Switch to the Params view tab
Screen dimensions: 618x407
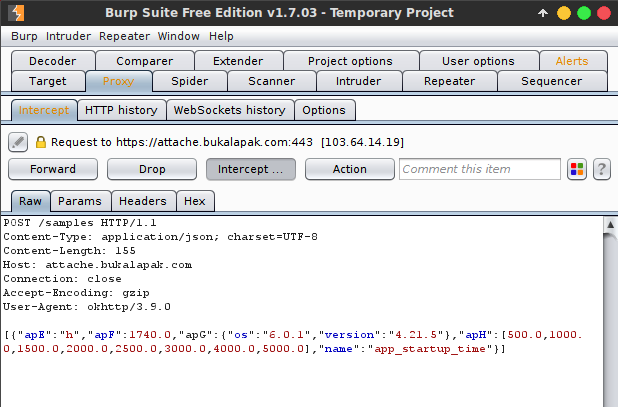coord(80,201)
